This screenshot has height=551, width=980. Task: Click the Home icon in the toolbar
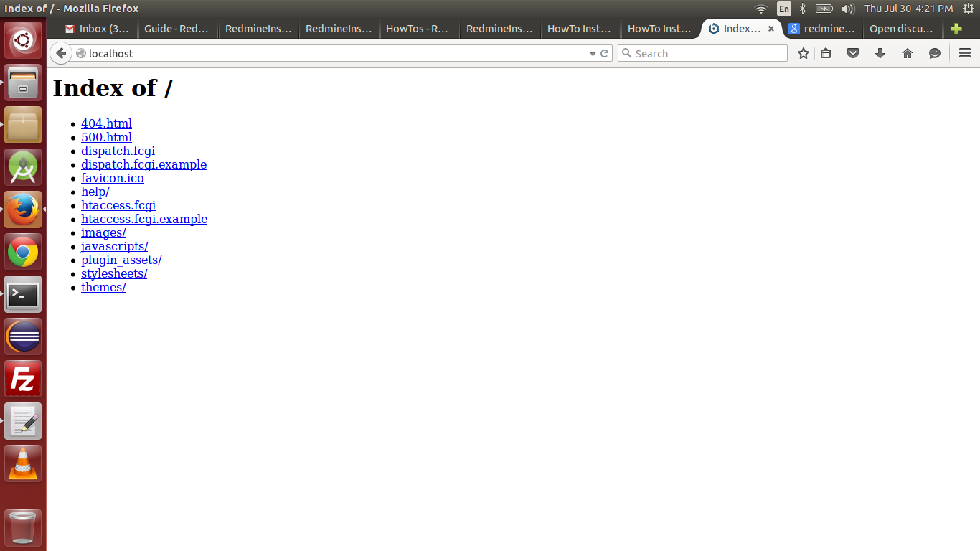coord(907,52)
